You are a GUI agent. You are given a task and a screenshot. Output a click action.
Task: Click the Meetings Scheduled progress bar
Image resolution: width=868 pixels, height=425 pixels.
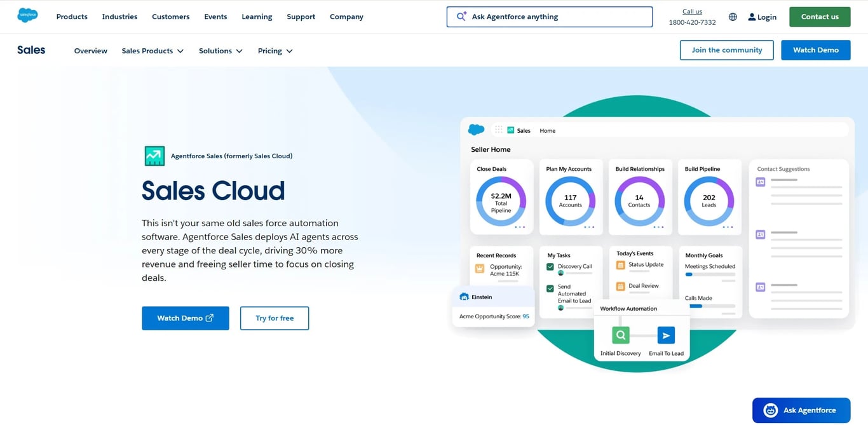(710, 274)
